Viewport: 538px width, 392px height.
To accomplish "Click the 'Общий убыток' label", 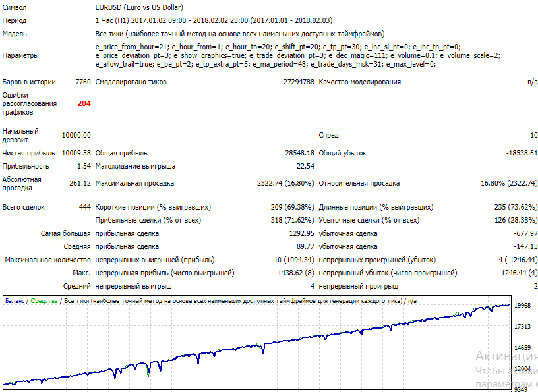I will coord(342,153).
